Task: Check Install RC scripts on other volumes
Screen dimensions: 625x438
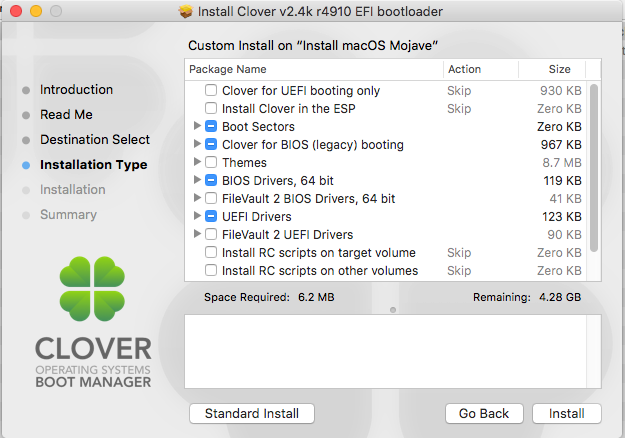Action: (x=211, y=270)
